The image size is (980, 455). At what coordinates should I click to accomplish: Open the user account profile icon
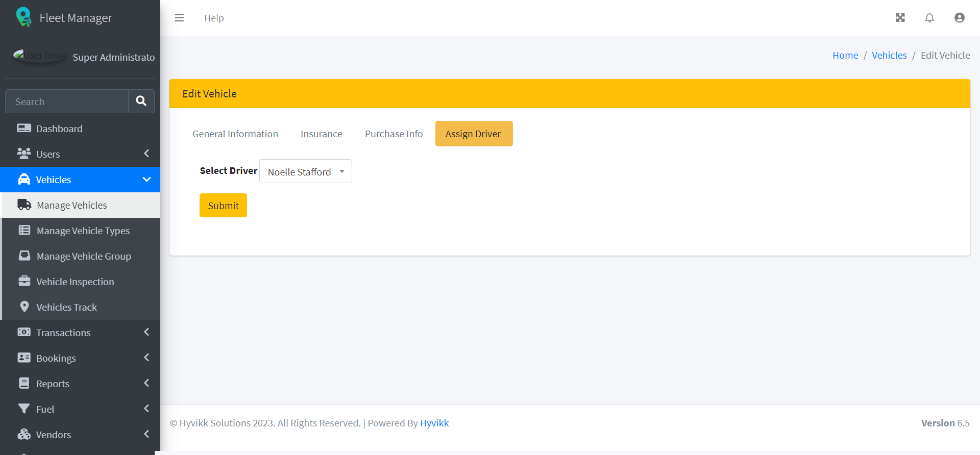point(959,18)
